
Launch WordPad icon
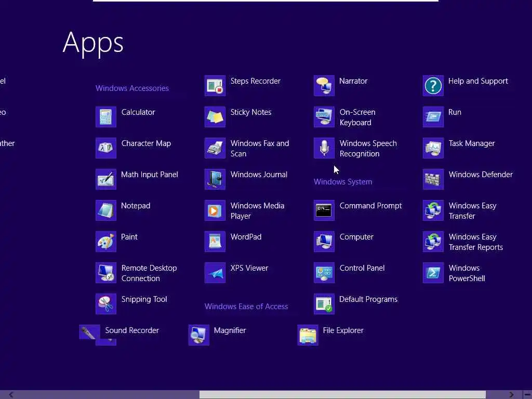tap(215, 242)
